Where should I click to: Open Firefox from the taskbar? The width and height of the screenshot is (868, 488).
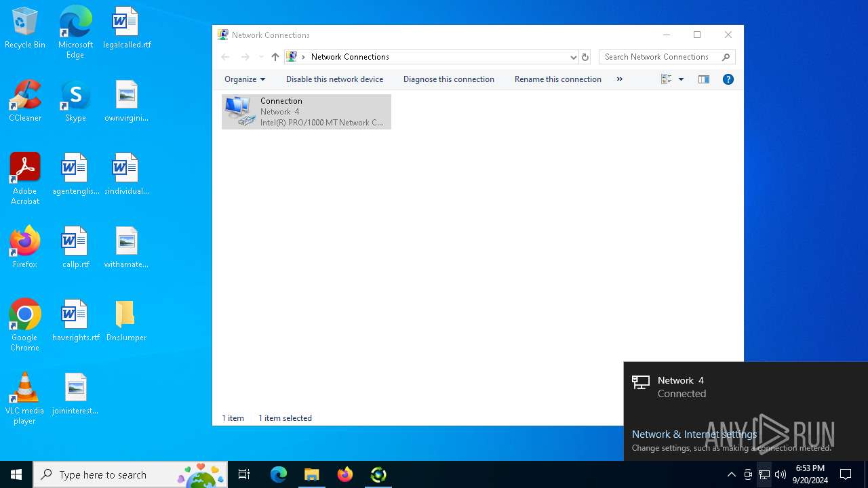pos(345,474)
